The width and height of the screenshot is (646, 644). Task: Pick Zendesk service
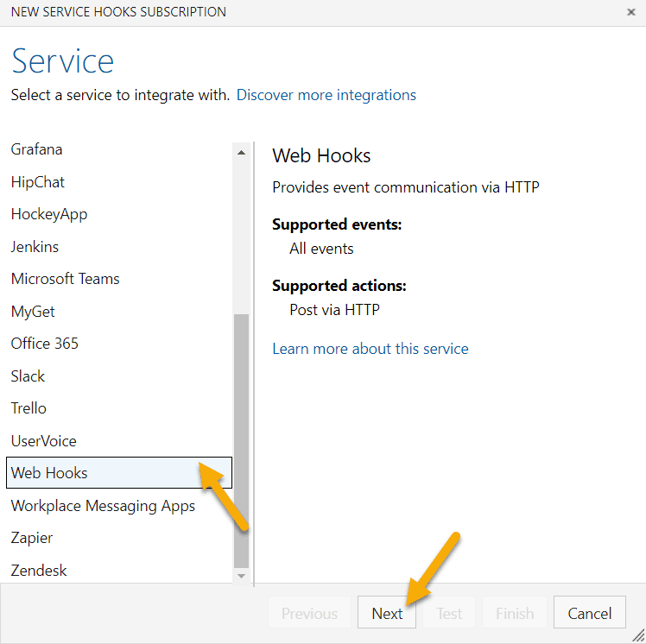(x=119, y=571)
